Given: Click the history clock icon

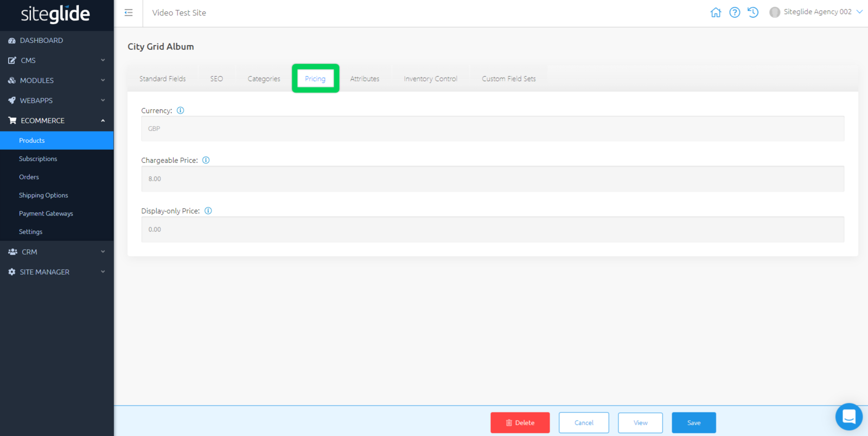Looking at the screenshot, I should coord(753,12).
